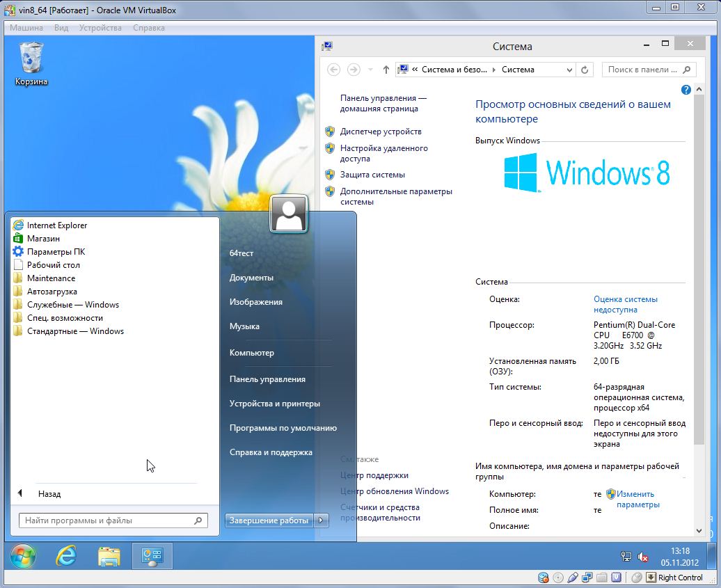Click search magnifier in Start menu box

(198, 521)
